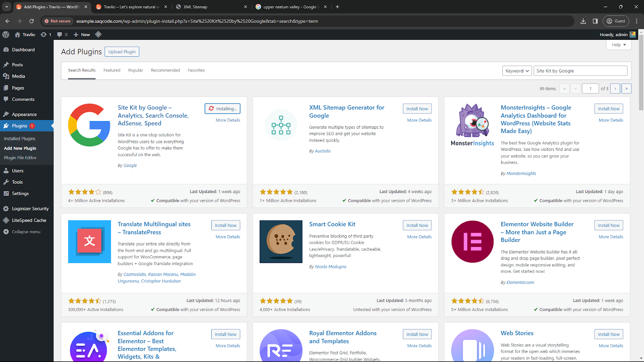Go to next page of results

[615, 88]
